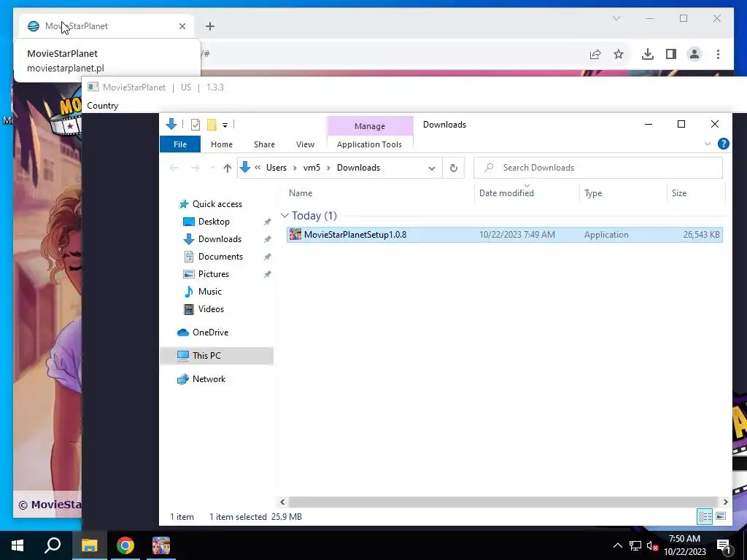This screenshot has height=560, width=747.
Task: Toggle the Chrome side panel icon
Action: 671,54
